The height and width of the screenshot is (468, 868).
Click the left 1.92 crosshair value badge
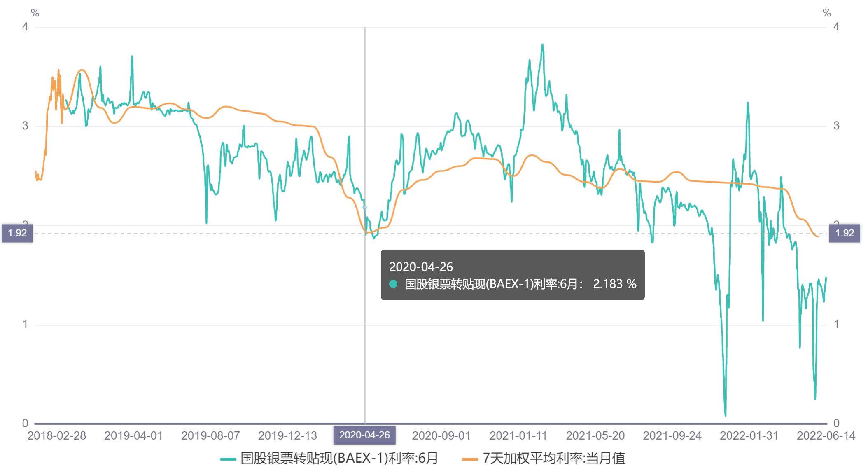click(x=17, y=233)
